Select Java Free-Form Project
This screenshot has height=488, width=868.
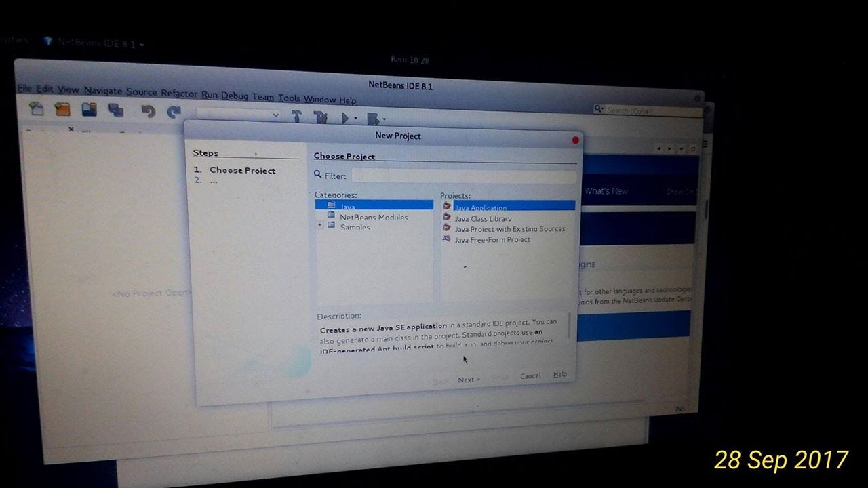[x=492, y=239]
